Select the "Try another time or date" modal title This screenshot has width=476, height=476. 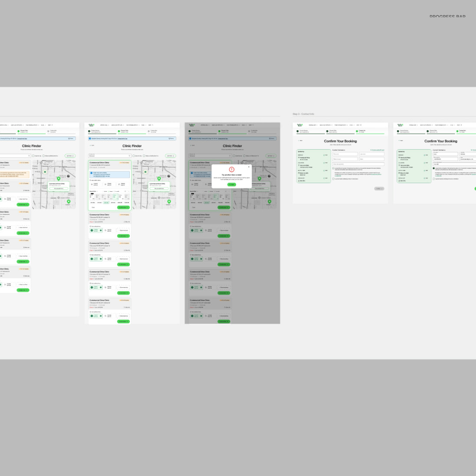click(x=232, y=175)
